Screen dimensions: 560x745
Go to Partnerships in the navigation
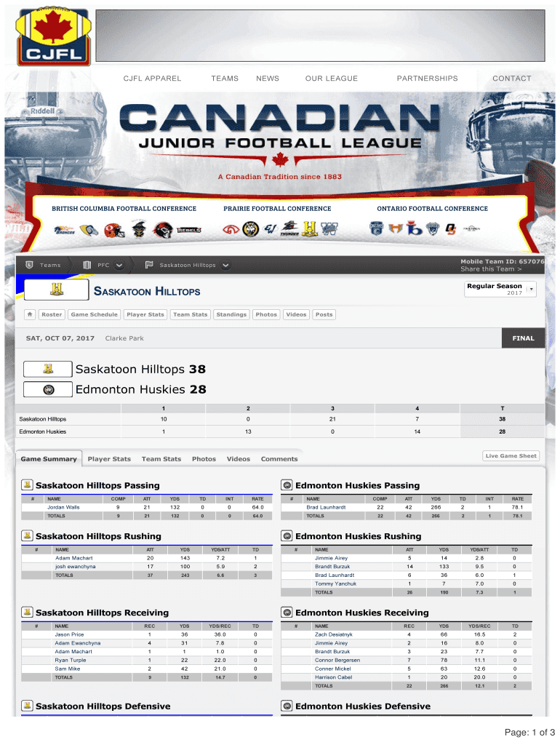pos(427,79)
